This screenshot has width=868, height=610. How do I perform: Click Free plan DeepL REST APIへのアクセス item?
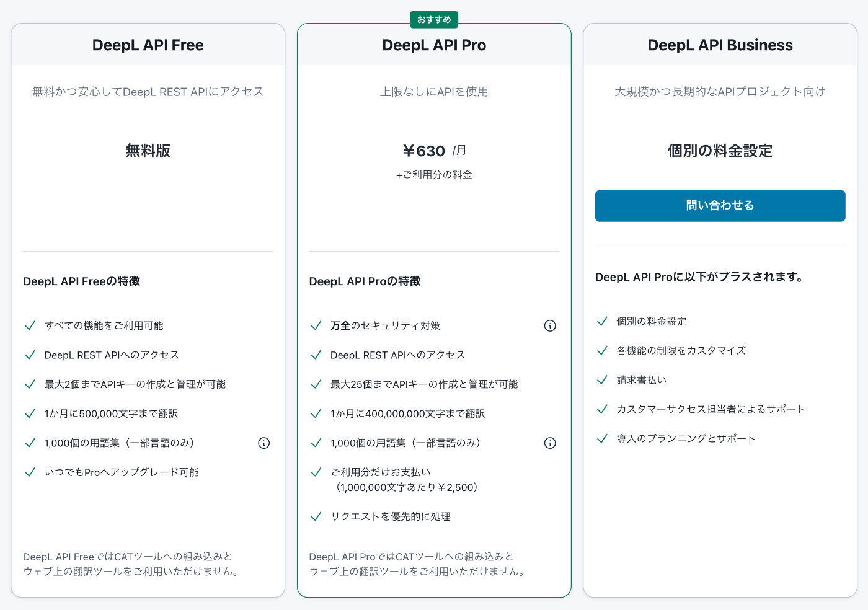(x=112, y=355)
